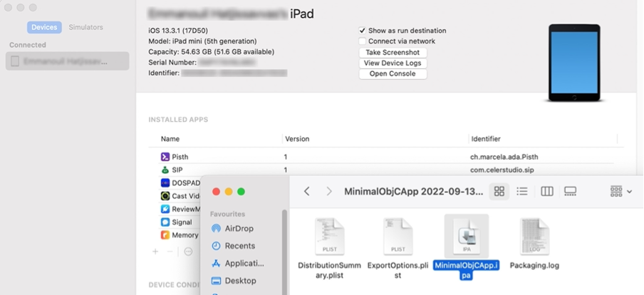Select the SIP app icon
Viewport: 644px width, 295px height.
tap(165, 170)
